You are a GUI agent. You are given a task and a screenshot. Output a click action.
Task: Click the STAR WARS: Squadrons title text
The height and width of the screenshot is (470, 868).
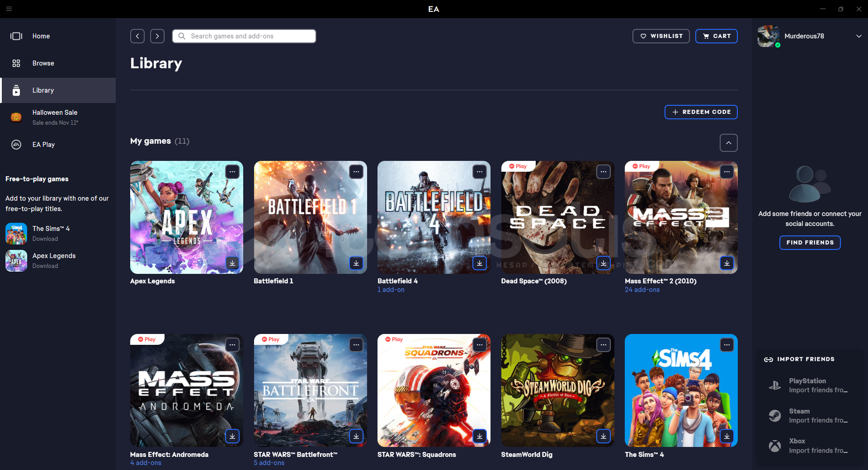coord(417,455)
